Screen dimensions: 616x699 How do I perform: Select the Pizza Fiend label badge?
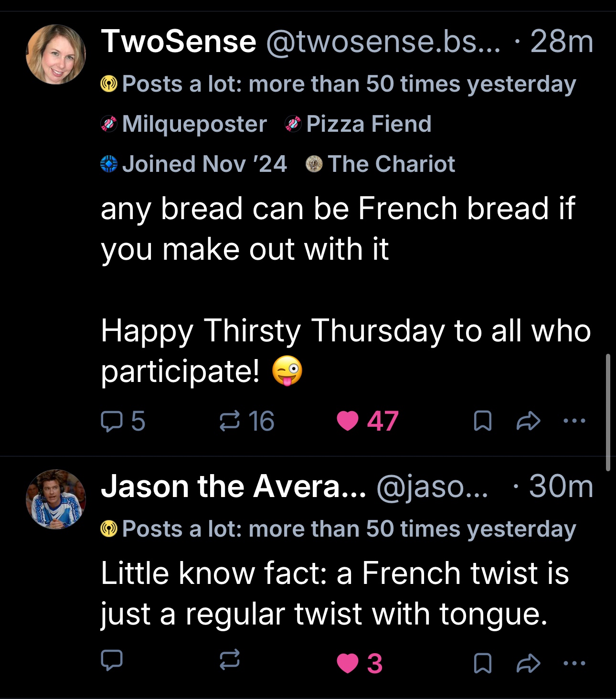tap(359, 124)
